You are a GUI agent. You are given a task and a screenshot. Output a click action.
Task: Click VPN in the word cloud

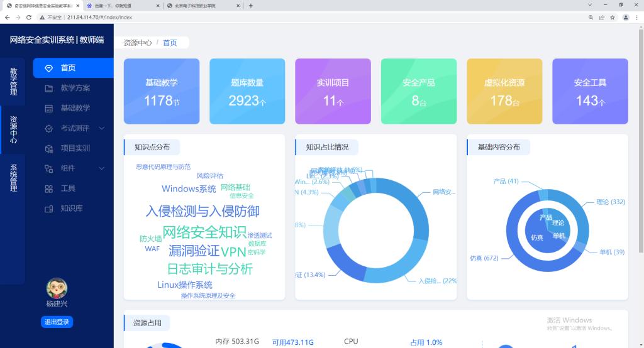point(233,251)
